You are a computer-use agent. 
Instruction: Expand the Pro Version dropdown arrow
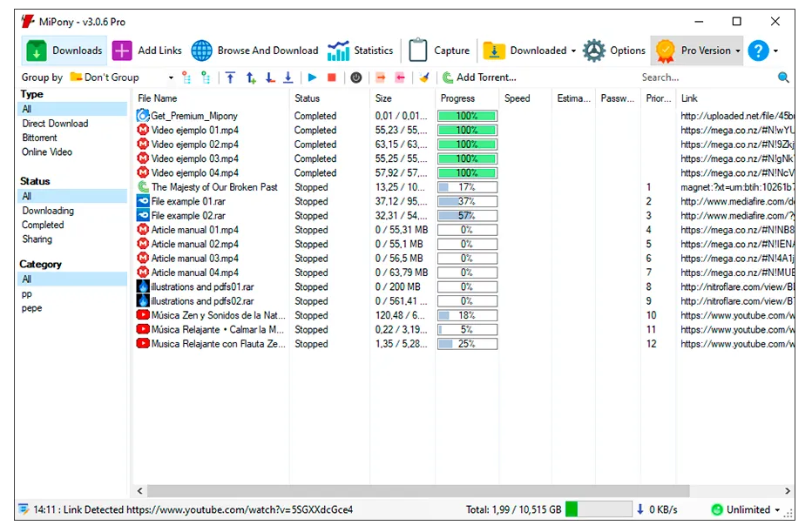click(x=738, y=51)
